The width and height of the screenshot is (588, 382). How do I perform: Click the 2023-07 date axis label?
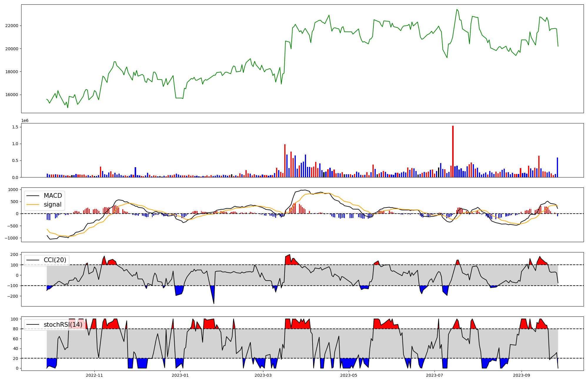point(434,375)
